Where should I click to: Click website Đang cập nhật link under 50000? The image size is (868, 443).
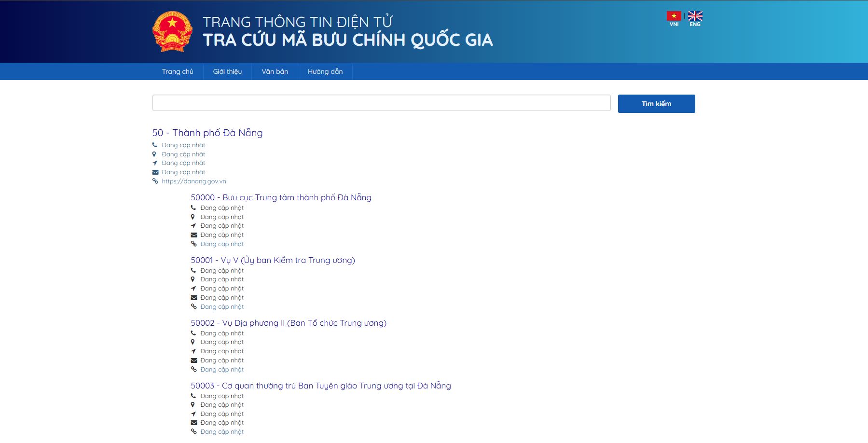pos(222,244)
